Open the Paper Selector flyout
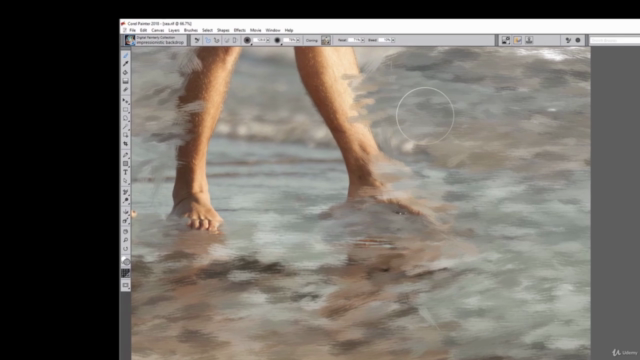Image resolution: width=640 pixels, height=360 pixels. (125, 273)
